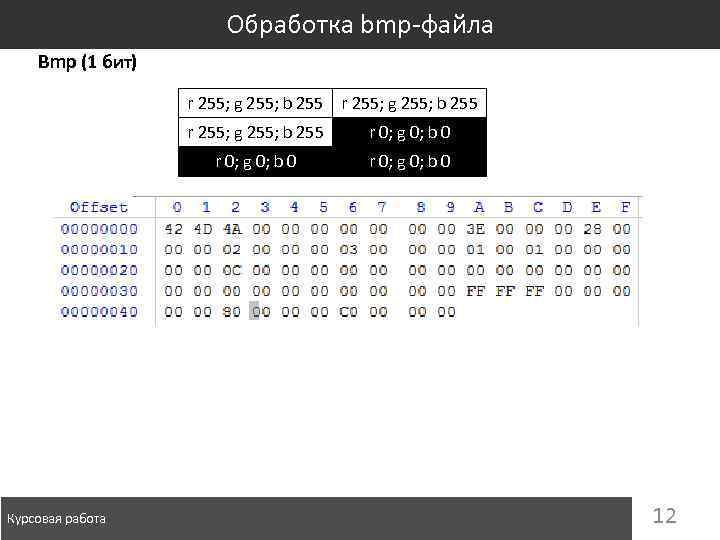Click the slide number '12'

[x=664, y=516]
